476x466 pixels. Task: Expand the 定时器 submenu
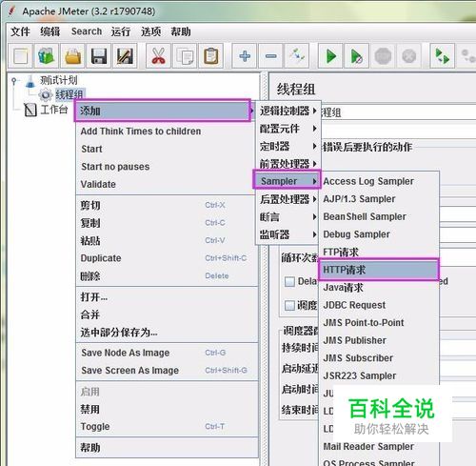(x=288, y=147)
